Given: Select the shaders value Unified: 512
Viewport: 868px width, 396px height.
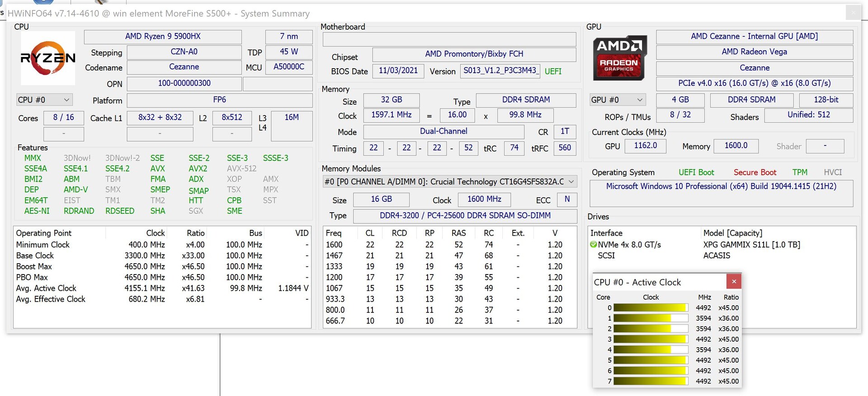Looking at the screenshot, I should click(809, 115).
